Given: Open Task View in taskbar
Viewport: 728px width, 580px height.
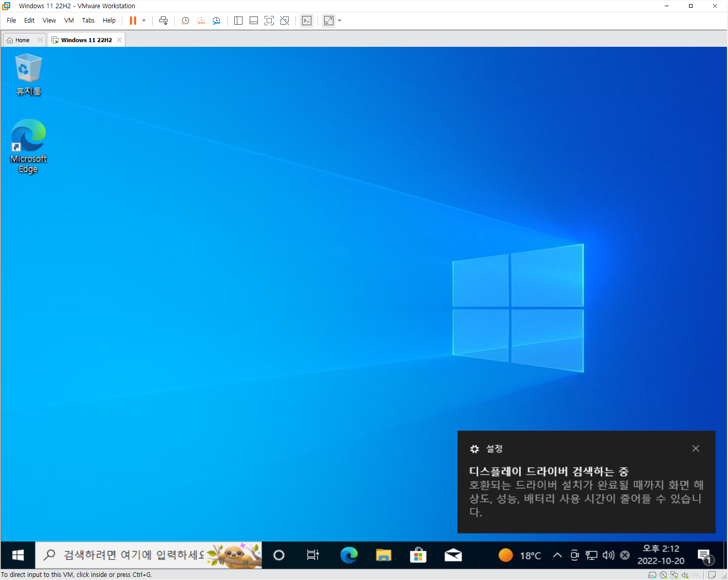Looking at the screenshot, I should click(x=313, y=555).
